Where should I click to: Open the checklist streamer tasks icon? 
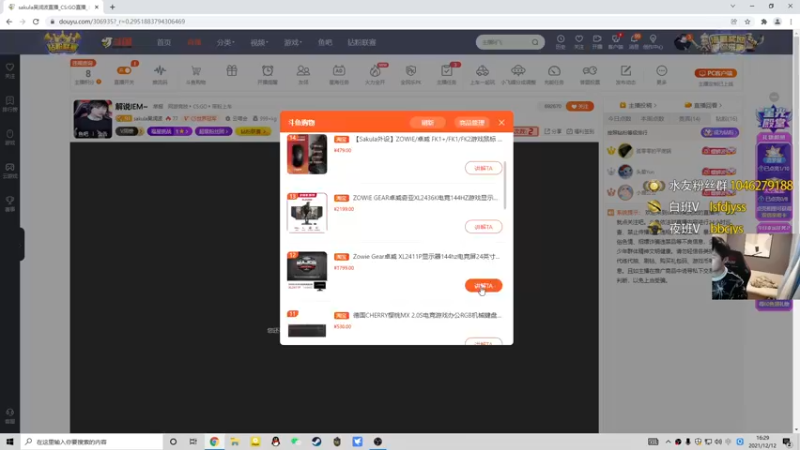pos(446,71)
